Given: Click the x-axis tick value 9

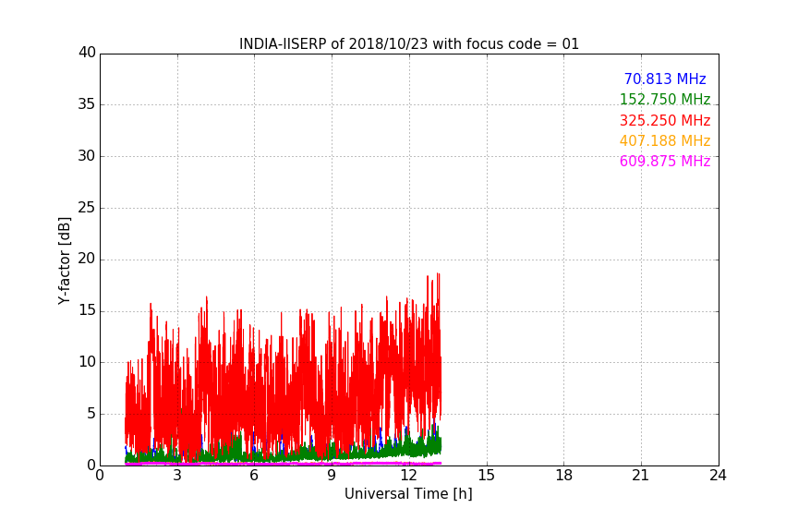Looking at the screenshot, I should (332, 476).
